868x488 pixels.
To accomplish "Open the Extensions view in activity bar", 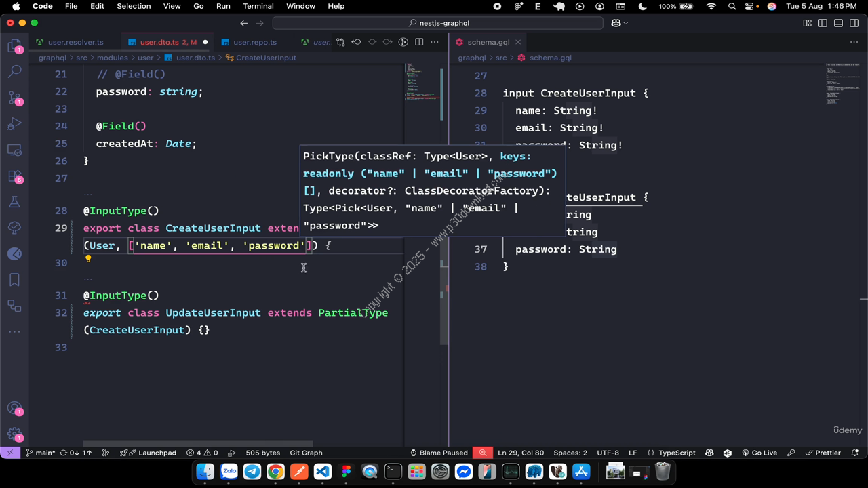I will (x=14, y=176).
